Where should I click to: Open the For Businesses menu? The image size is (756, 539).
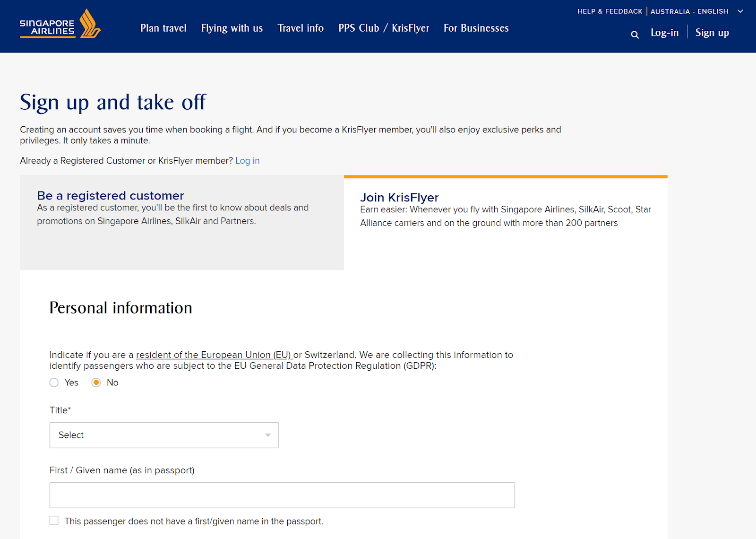476,28
